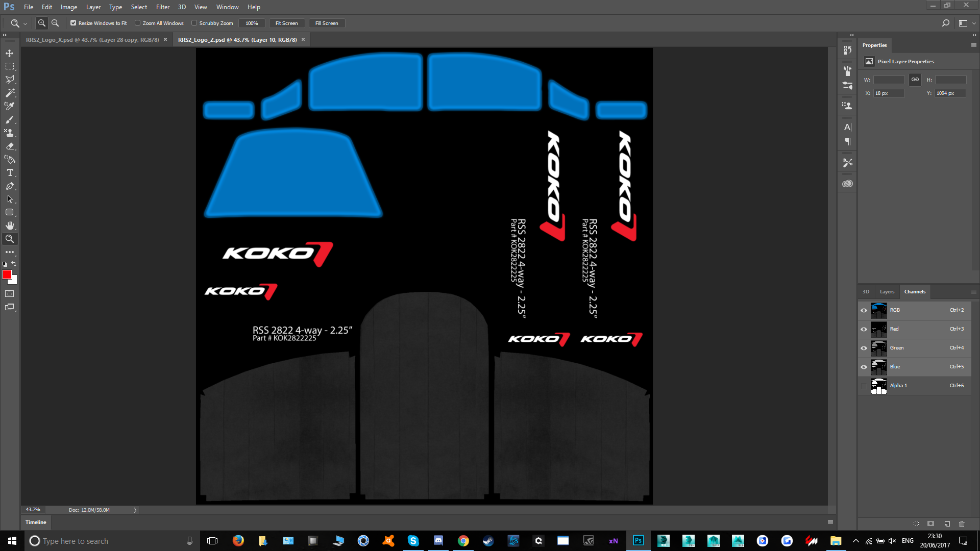
Task: Click the 100% zoom button
Action: 252,23
